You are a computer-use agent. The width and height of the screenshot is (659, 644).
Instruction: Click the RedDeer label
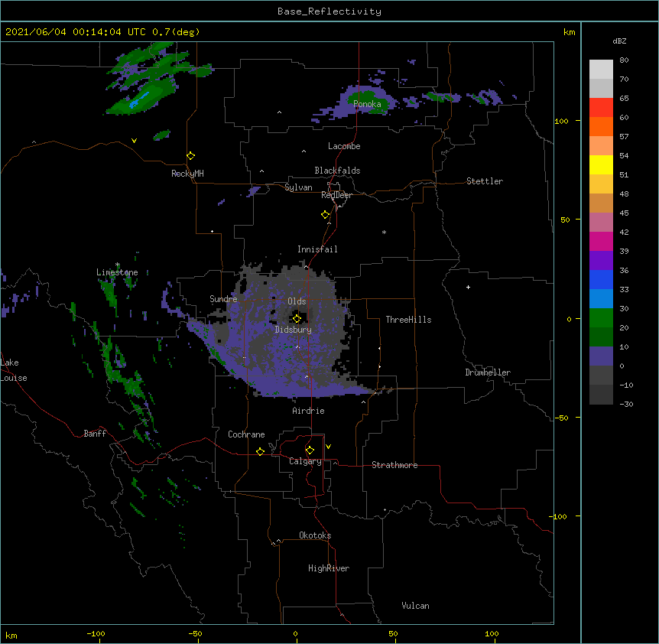(x=336, y=195)
